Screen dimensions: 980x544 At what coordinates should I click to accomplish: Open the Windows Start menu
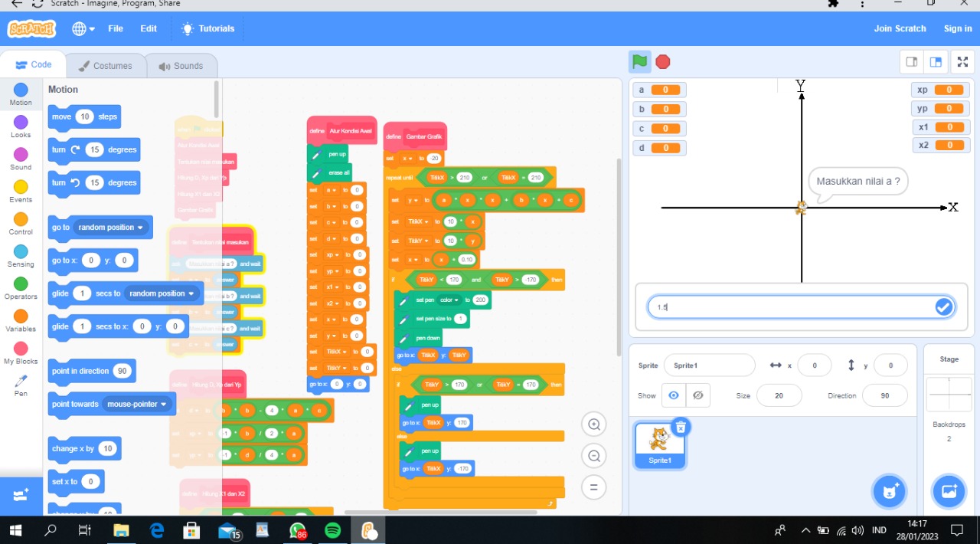tap(15, 529)
